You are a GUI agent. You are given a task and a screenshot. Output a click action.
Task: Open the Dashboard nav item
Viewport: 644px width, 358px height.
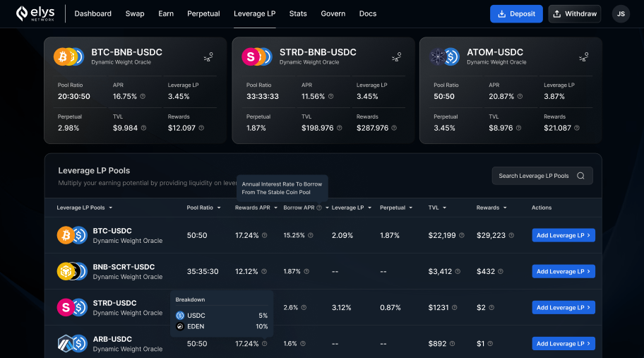point(93,13)
